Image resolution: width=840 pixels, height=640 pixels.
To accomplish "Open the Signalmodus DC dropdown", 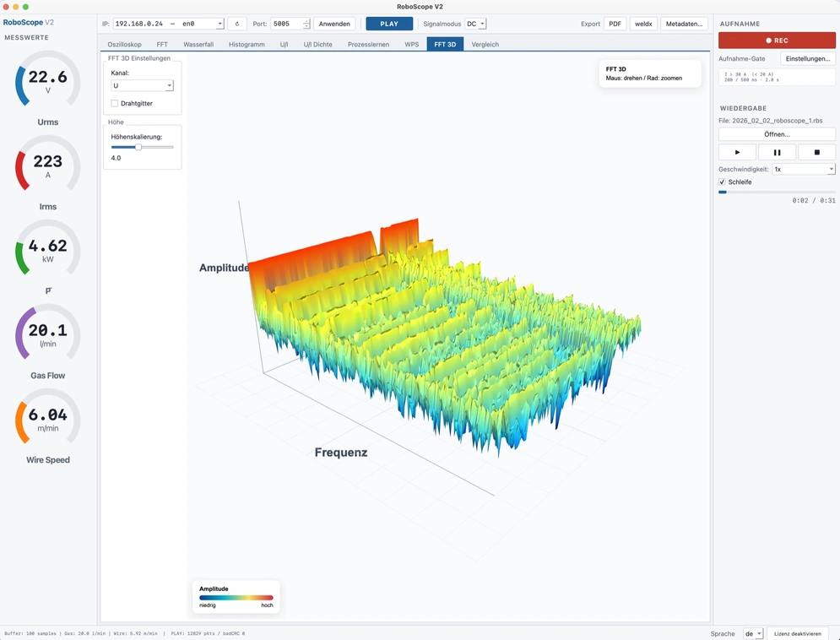I will click(x=475, y=24).
